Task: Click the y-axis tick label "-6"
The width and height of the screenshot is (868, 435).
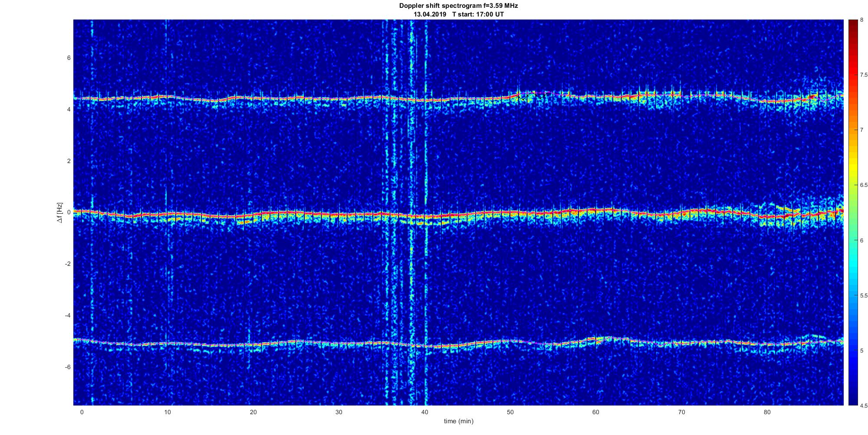Action: [68, 367]
